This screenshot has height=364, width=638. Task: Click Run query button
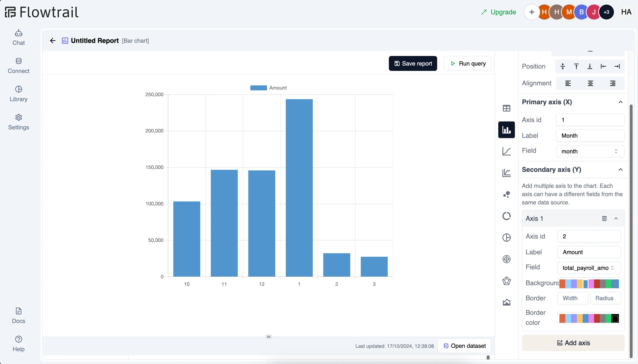coord(467,63)
